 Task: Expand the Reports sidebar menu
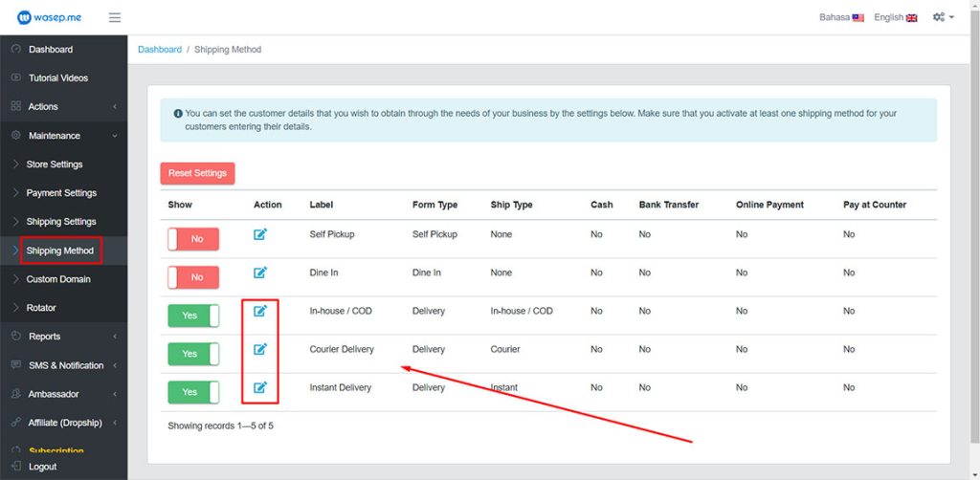(64, 337)
